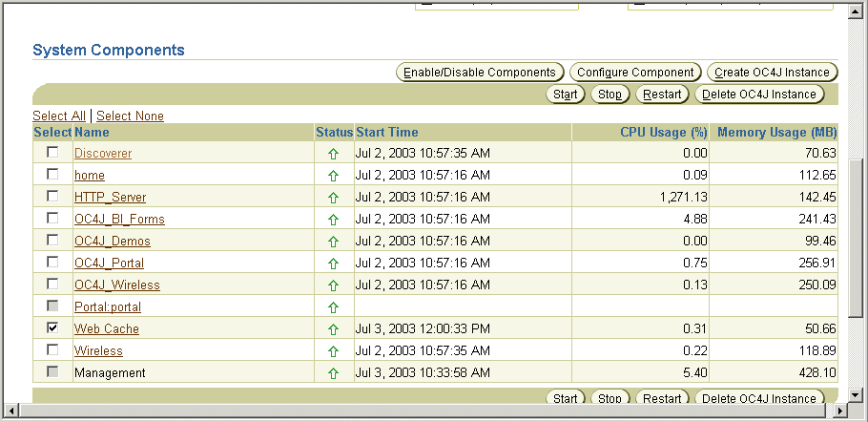The height and width of the screenshot is (422, 868).
Task: Open the Discoverer component link
Action: [x=103, y=154]
